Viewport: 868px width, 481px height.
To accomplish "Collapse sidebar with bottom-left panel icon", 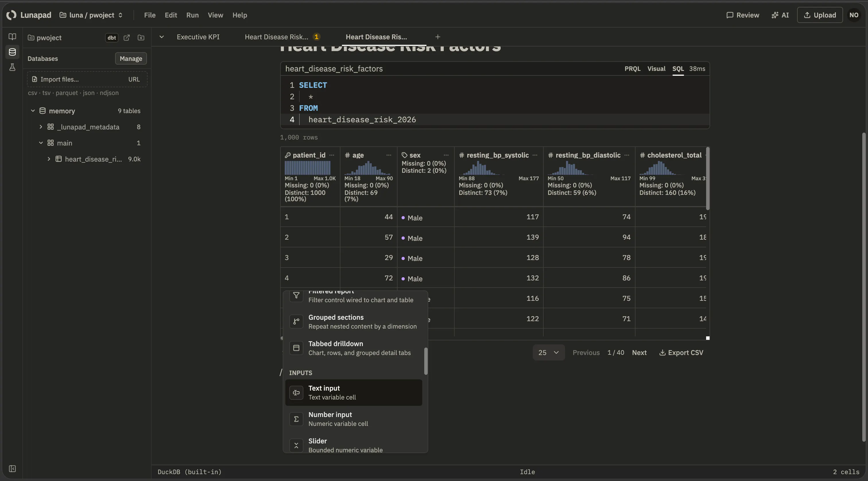I will click(12, 469).
